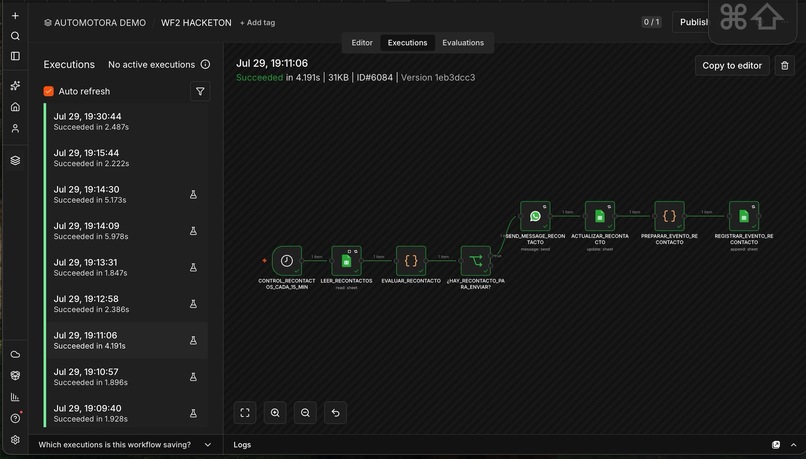Open AUTOMOTORA DEMO project breadcrumb
This screenshot has width=806, height=459.
95,23
